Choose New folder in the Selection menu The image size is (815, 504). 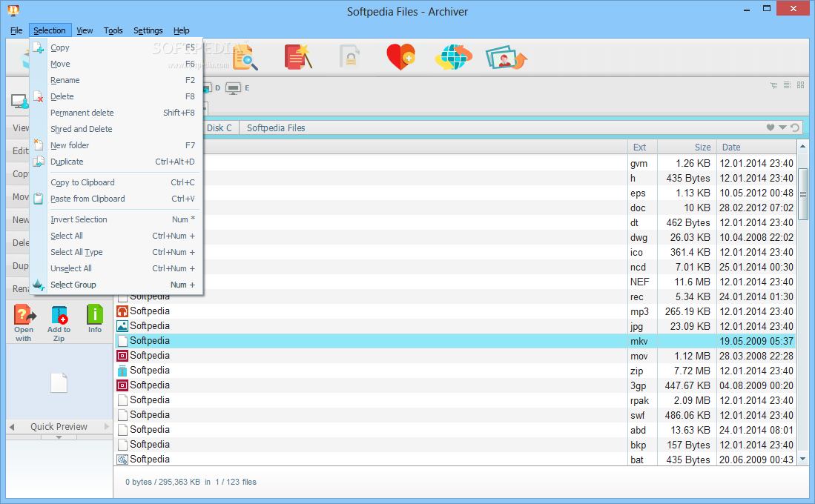tap(116, 145)
